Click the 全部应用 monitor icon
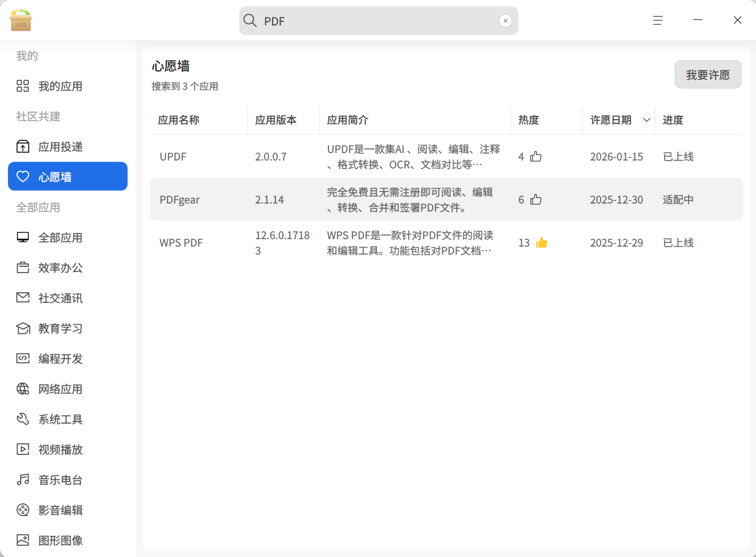The height and width of the screenshot is (557, 756). pos(23,238)
